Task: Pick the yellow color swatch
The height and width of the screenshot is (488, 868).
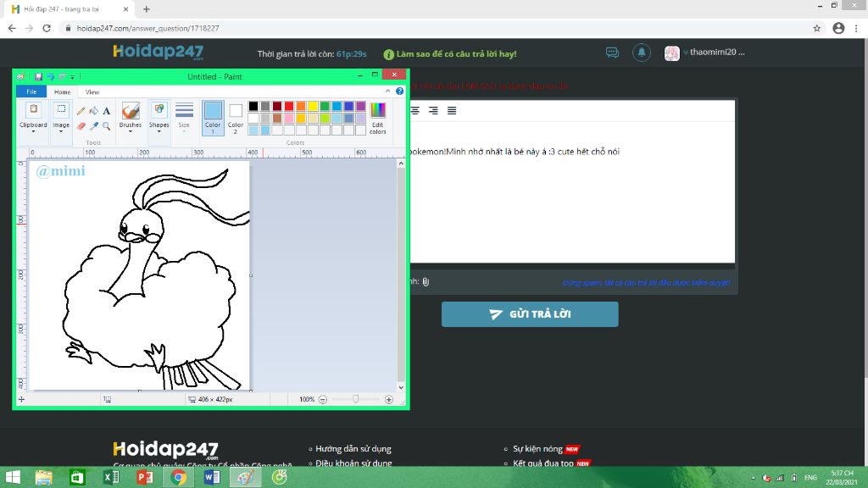Action: 313,106
